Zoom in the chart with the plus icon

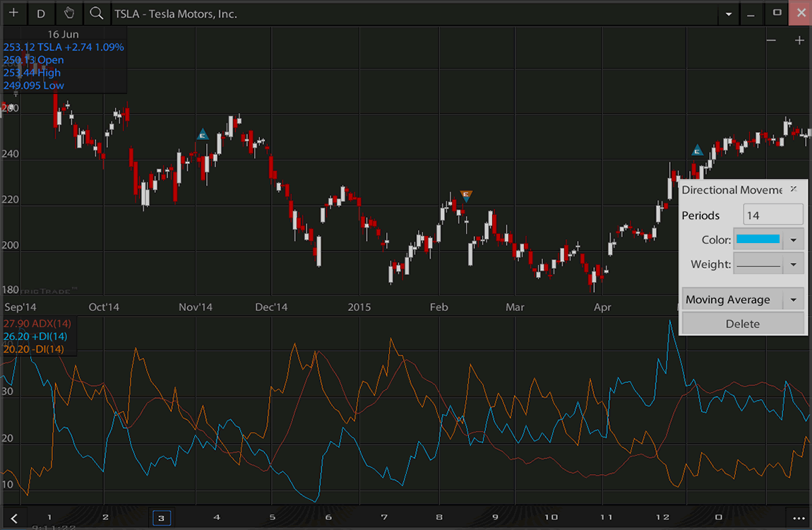coord(799,40)
